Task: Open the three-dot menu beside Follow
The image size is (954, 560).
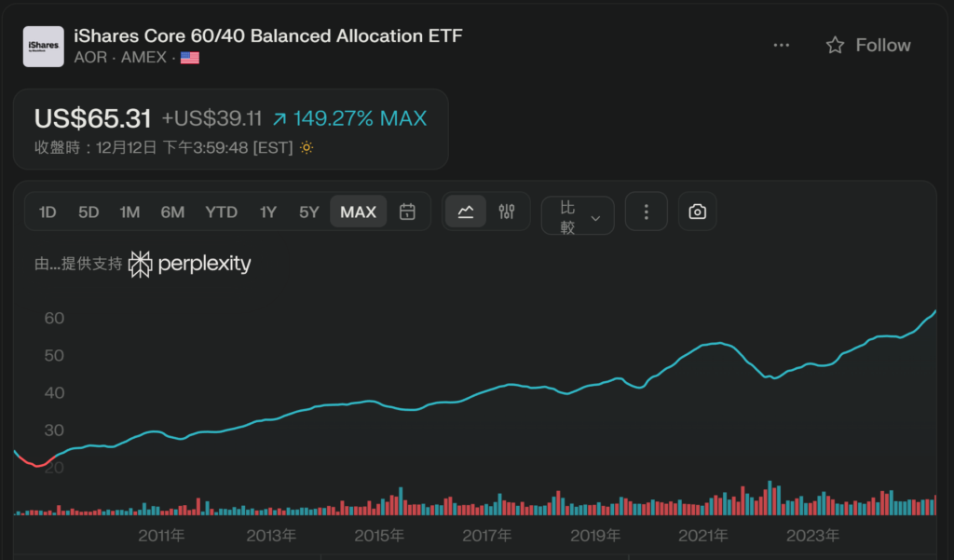Action: (x=781, y=45)
